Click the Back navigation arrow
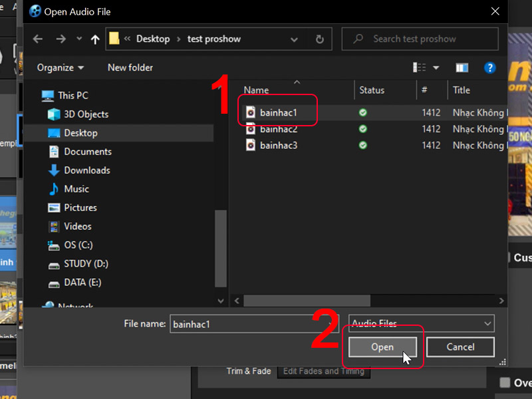The image size is (532, 399). point(38,39)
